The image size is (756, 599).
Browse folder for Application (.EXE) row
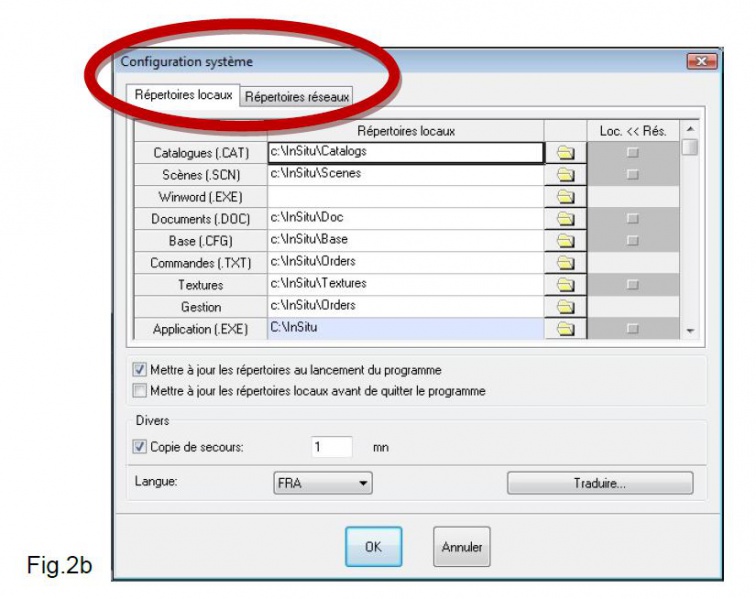point(566,329)
